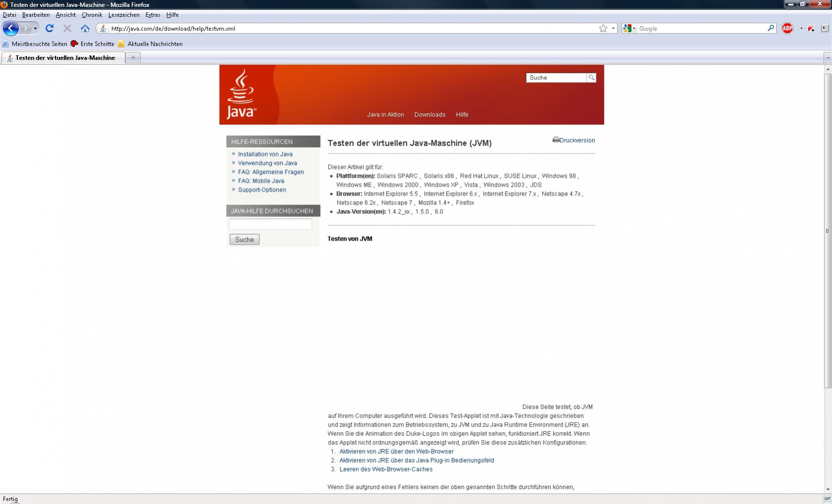Open Verwendung von Java link

pos(268,163)
